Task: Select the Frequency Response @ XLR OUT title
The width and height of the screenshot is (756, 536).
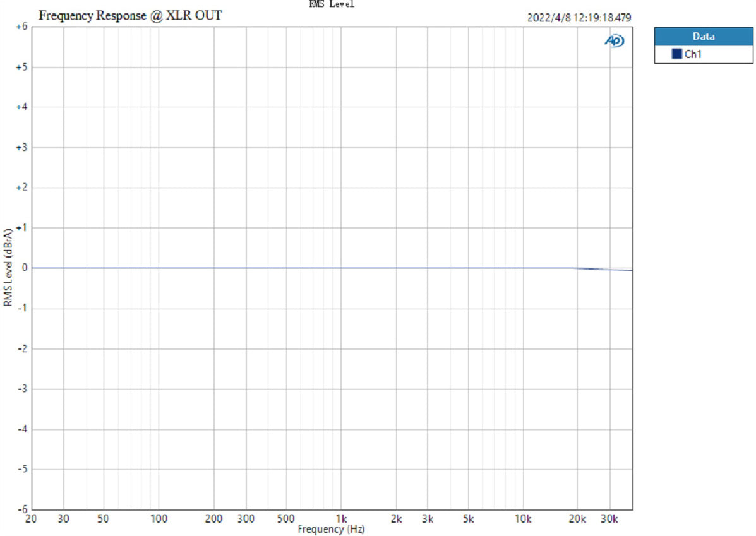Action: point(130,16)
